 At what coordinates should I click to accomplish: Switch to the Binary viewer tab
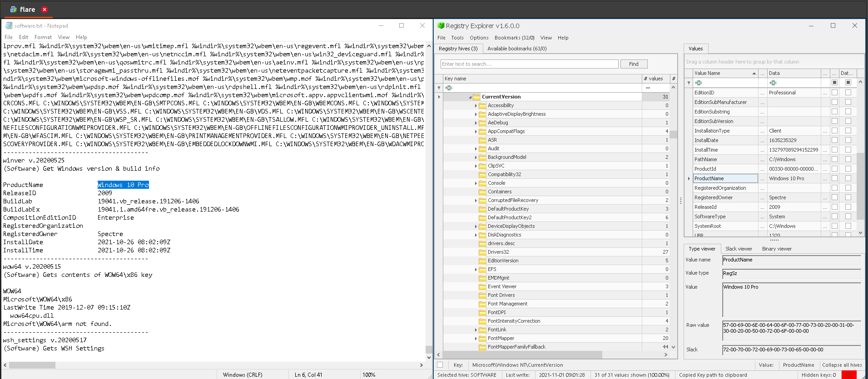coord(777,249)
